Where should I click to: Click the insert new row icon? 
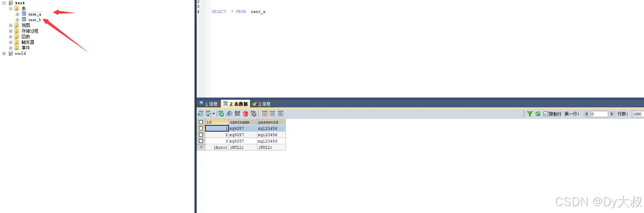point(221,114)
